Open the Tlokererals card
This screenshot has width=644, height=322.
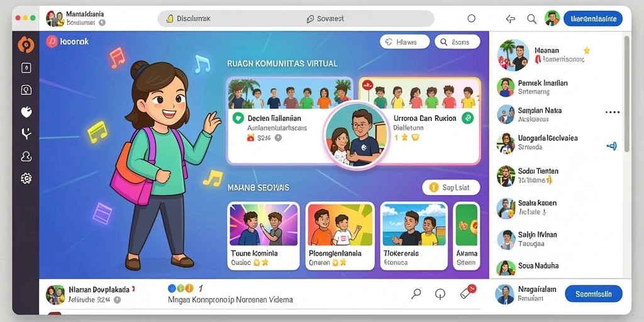click(x=414, y=236)
